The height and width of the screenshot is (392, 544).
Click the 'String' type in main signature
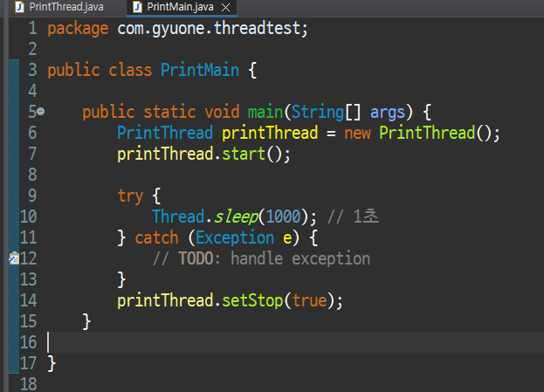click(318, 113)
